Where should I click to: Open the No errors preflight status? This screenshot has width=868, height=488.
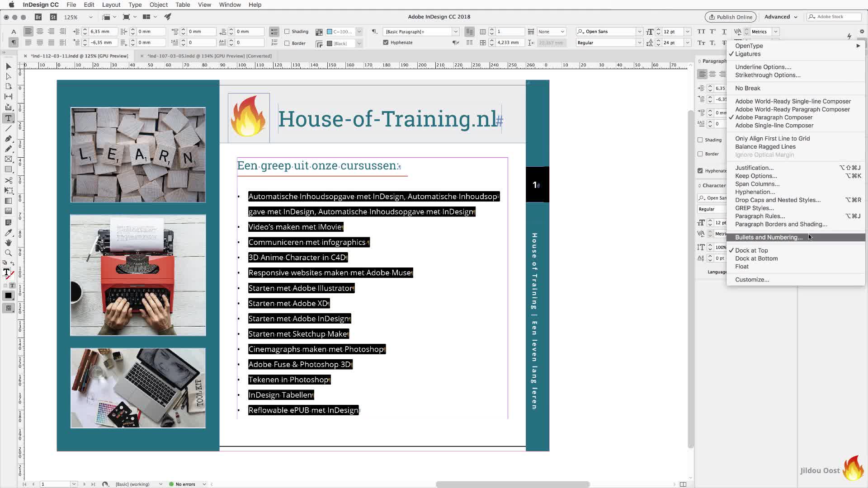185,484
